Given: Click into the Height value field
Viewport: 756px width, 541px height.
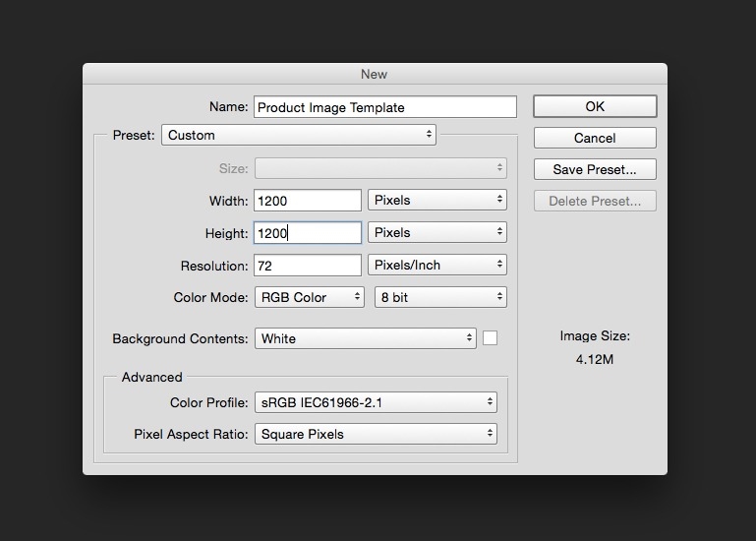Looking at the screenshot, I should [x=308, y=233].
